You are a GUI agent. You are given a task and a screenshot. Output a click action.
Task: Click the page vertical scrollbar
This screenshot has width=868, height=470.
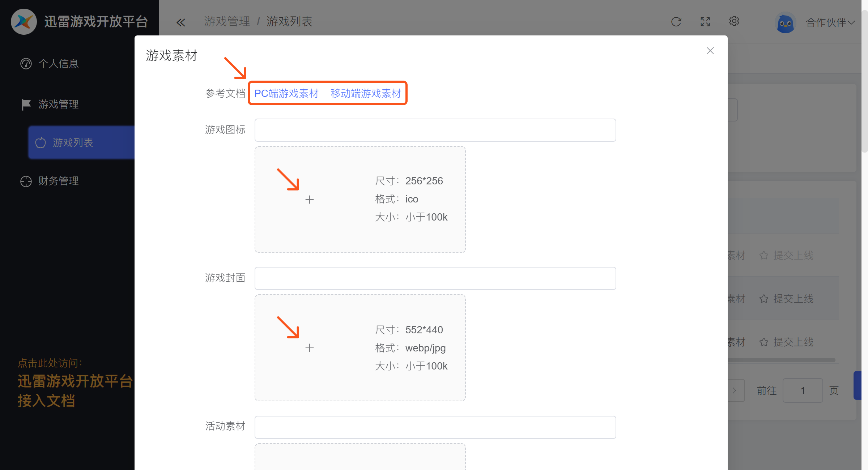pos(865,81)
